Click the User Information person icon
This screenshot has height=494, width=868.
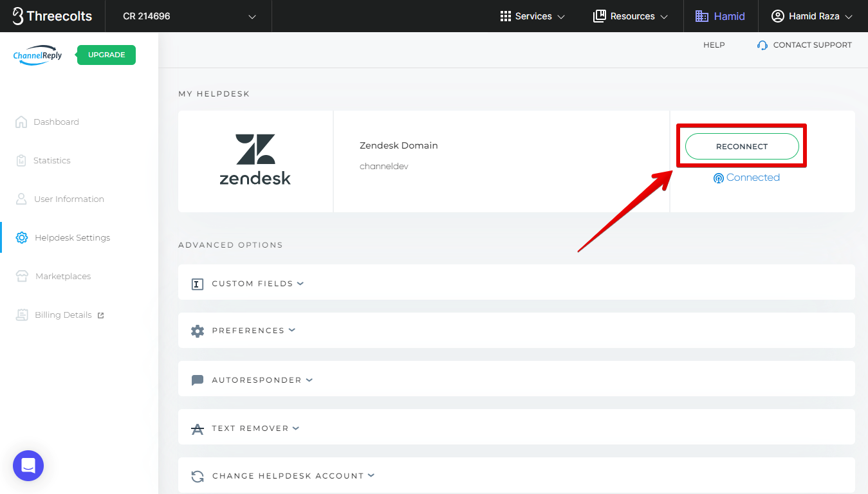tap(21, 199)
